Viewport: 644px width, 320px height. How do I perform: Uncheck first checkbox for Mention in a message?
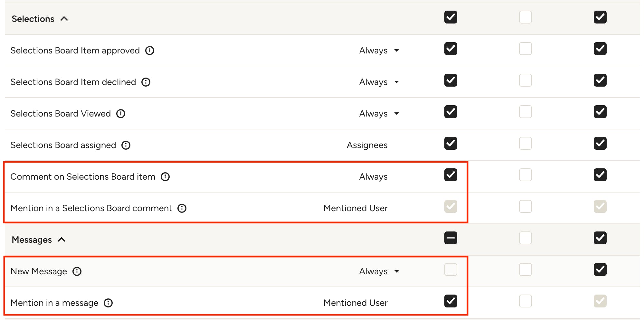(451, 301)
